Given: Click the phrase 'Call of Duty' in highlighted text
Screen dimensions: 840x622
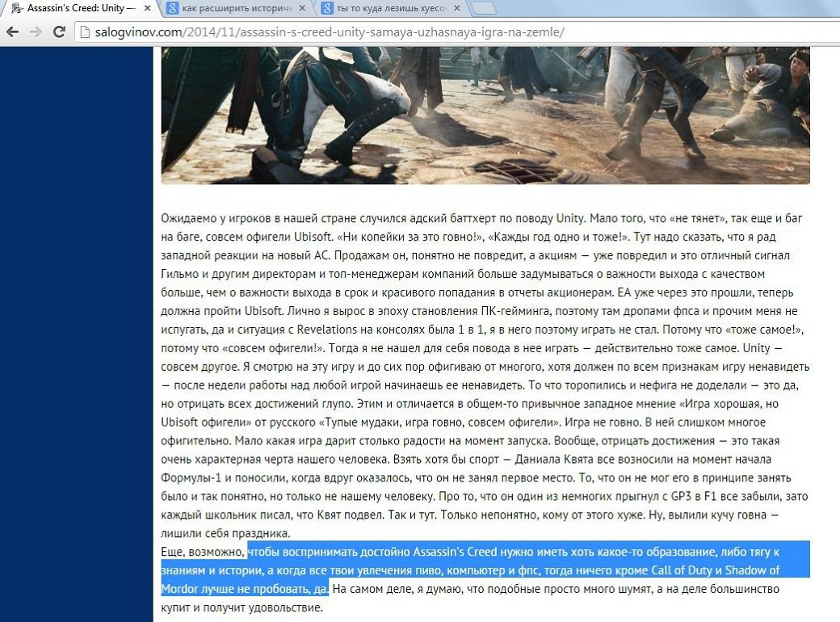Looking at the screenshot, I should coord(682,570).
